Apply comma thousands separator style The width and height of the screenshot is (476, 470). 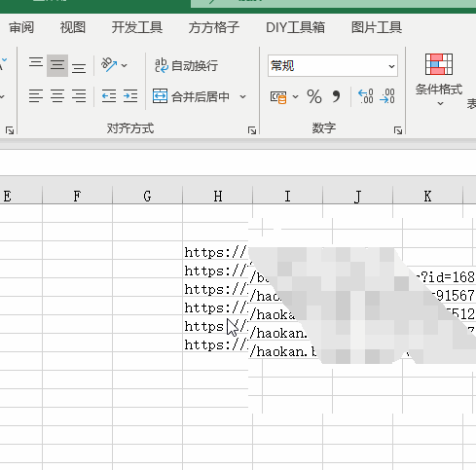(337, 96)
